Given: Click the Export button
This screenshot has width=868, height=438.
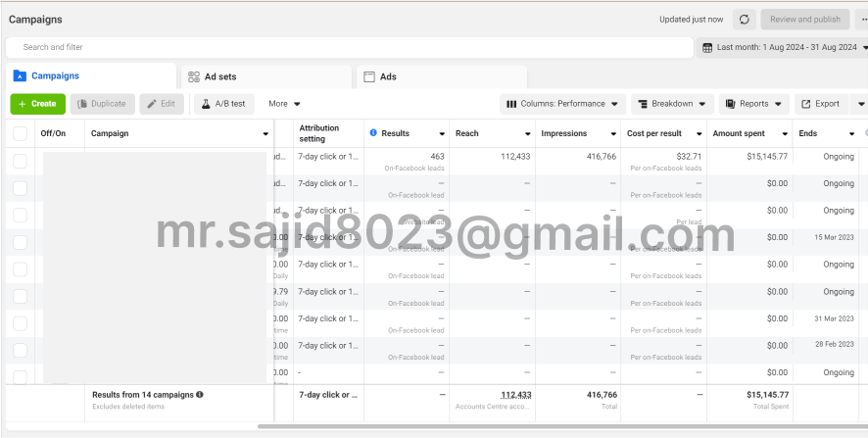Looking at the screenshot, I should 819,104.
